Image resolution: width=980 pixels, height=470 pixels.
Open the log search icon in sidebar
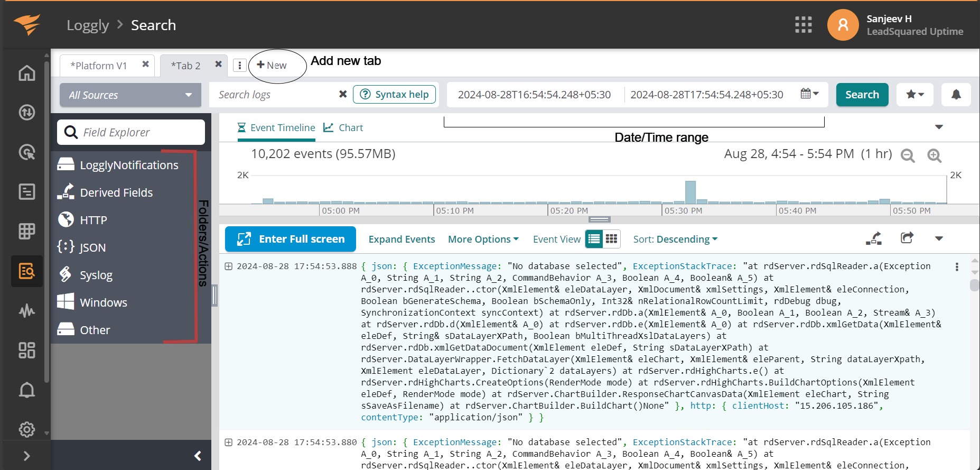[x=27, y=271]
